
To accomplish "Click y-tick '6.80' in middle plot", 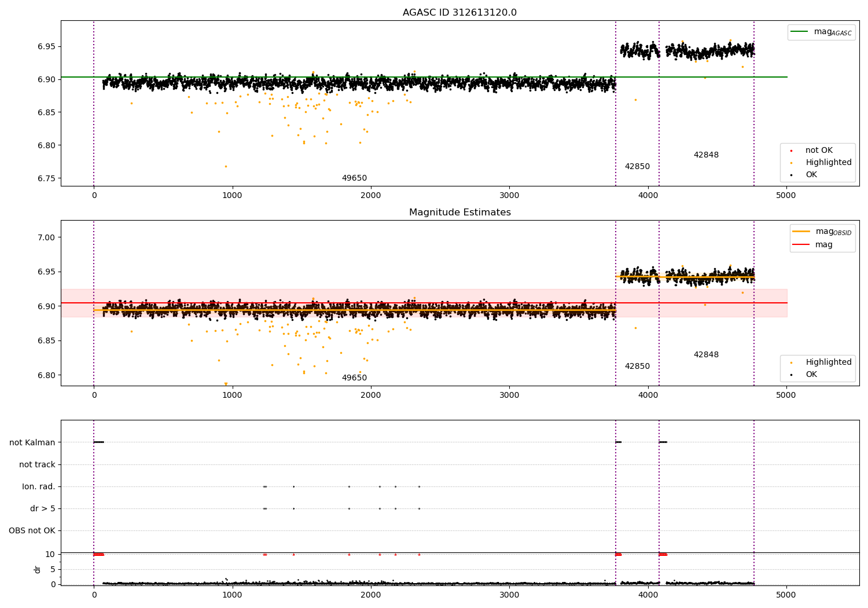I will coord(45,376).
